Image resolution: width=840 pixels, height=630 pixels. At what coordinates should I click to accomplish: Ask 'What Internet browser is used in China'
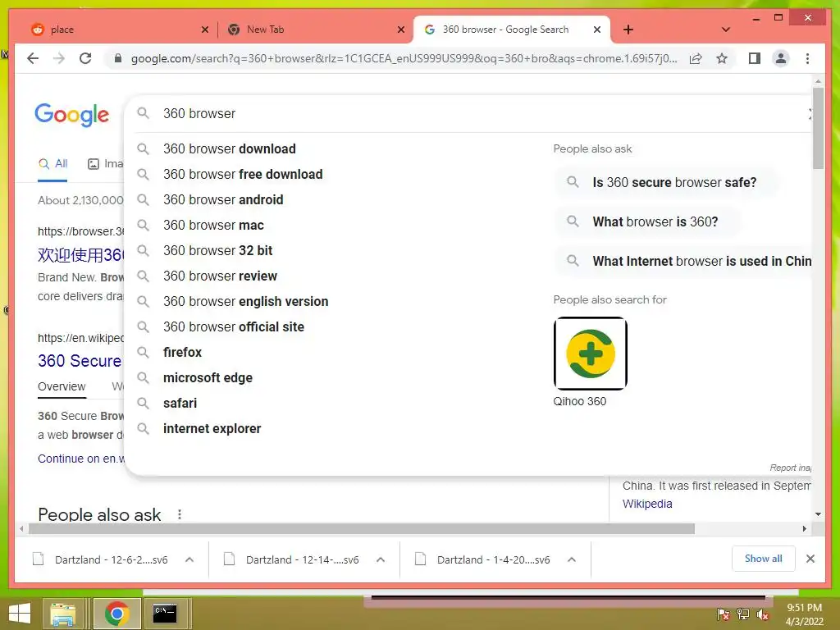pyautogui.click(x=683, y=261)
